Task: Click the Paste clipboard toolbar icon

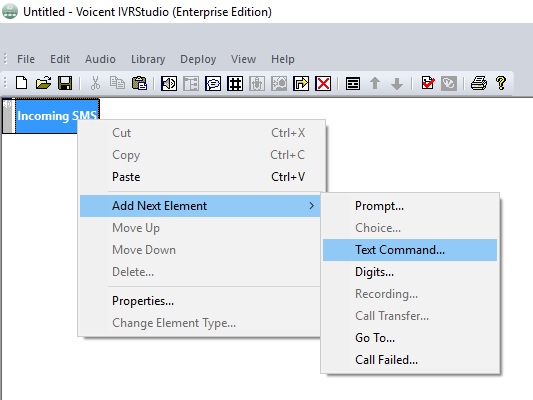Action: pos(139,83)
